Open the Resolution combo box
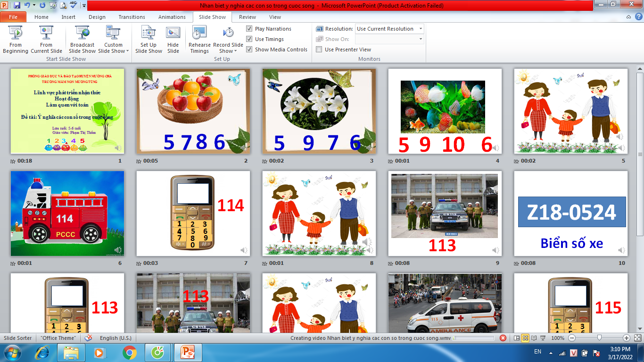Image resolution: width=644 pixels, height=362 pixels. (x=389, y=29)
